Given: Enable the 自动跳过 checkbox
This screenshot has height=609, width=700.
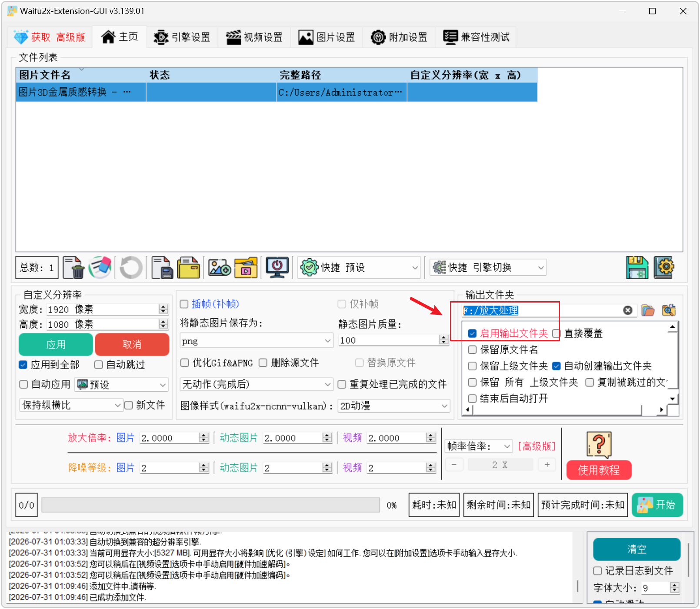Looking at the screenshot, I should [x=99, y=365].
